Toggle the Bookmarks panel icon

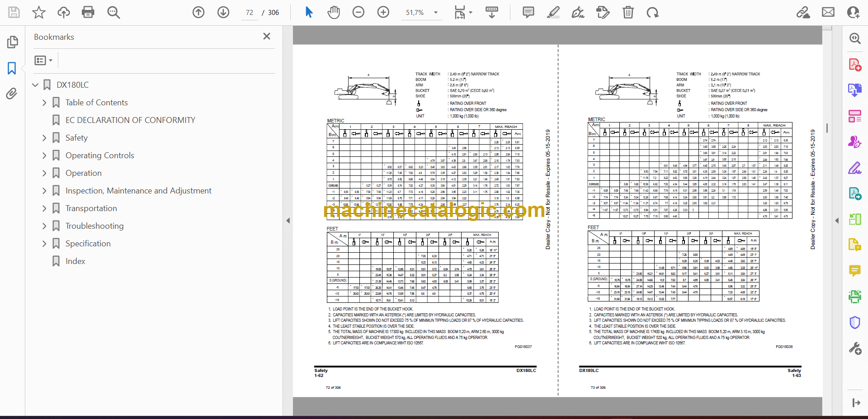pos(12,68)
